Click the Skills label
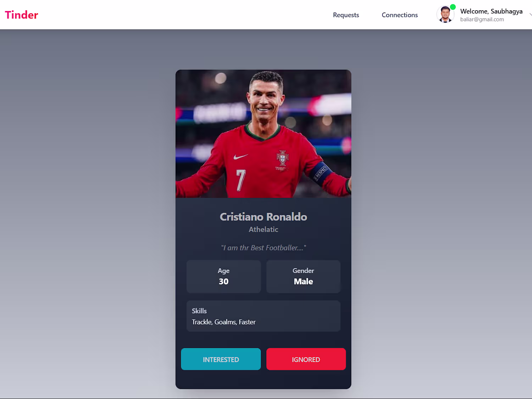This screenshot has width=532, height=399. click(x=199, y=311)
